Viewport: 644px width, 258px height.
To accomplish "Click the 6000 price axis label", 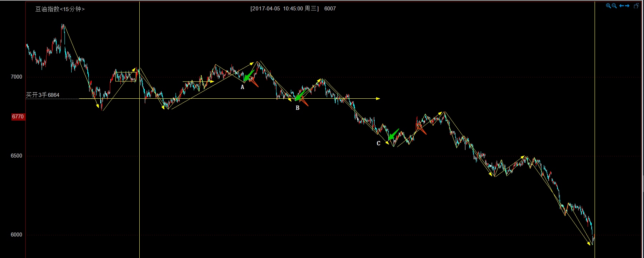I will click(16, 235).
